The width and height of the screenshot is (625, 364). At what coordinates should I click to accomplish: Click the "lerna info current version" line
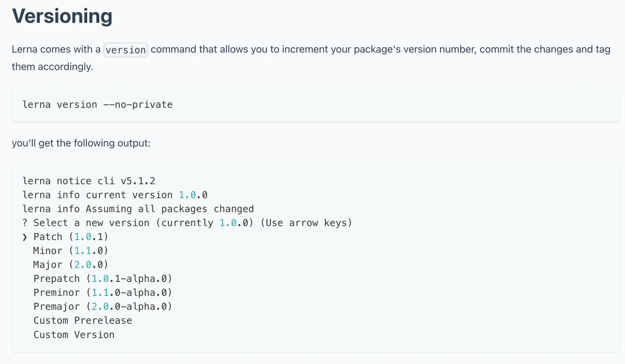pos(115,195)
